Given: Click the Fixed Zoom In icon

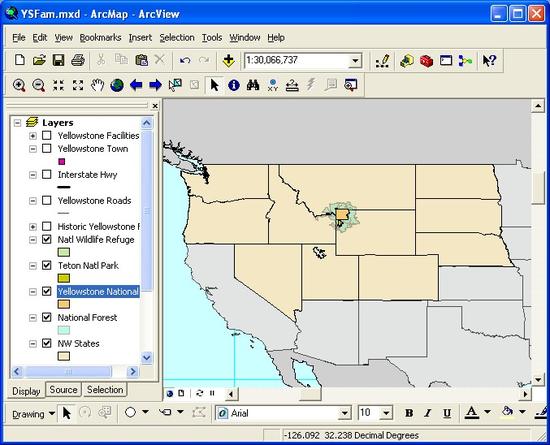Looking at the screenshot, I should click(58, 85).
